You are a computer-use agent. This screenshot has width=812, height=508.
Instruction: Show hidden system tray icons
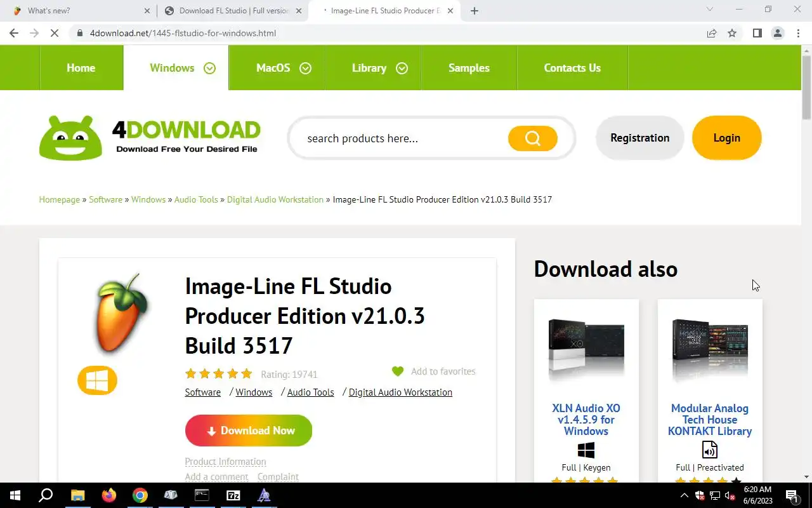click(x=684, y=496)
